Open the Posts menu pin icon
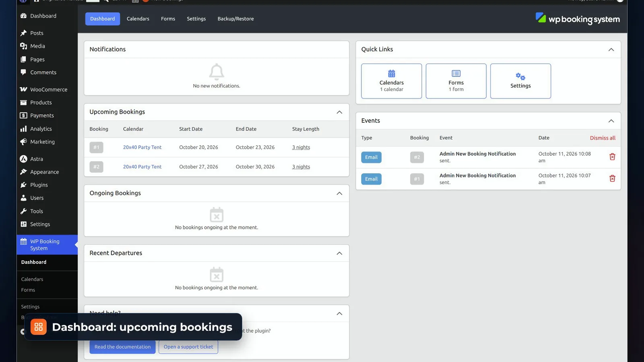The image size is (644, 362). (23, 33)
